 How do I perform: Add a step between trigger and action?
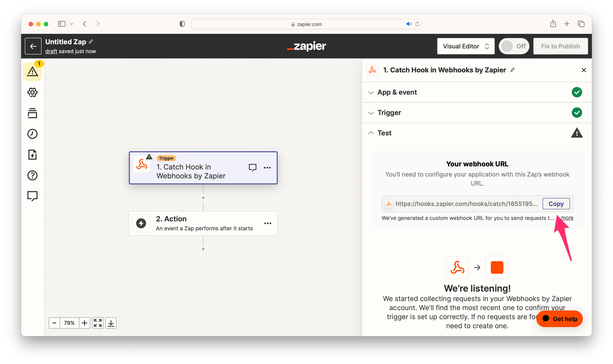coord(203,198)
